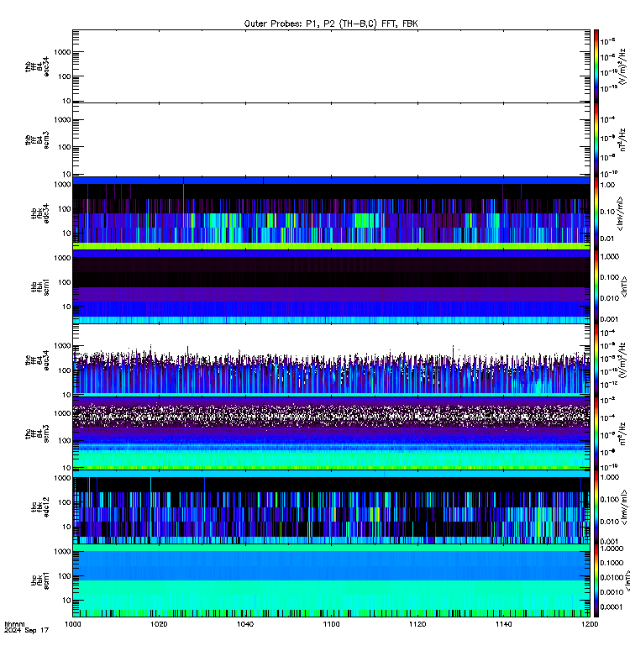This screenshot has height=672, width=630.
Task: Click the 0.0001 value on bottom color scale
Action: [612, 606]
